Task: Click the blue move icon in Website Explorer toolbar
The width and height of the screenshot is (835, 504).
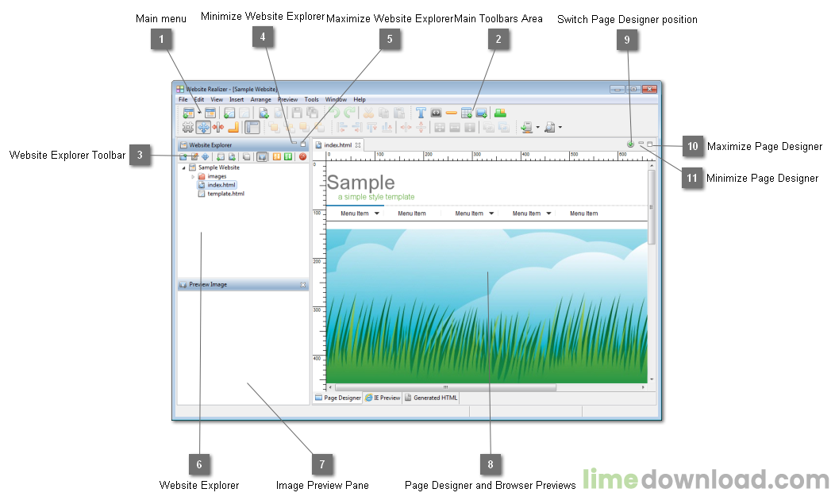Action: pyautogui.click(x=206, y=156)
